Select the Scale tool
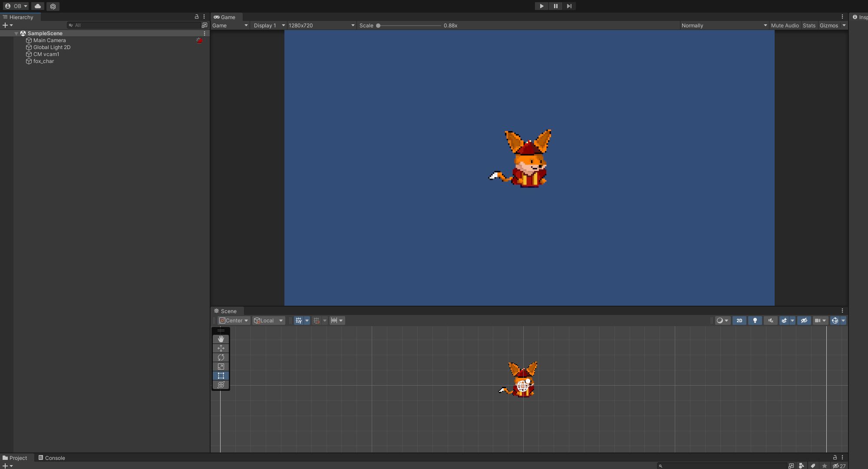The width and height of the screenshot is (868, 469). [x=221, y=367]
